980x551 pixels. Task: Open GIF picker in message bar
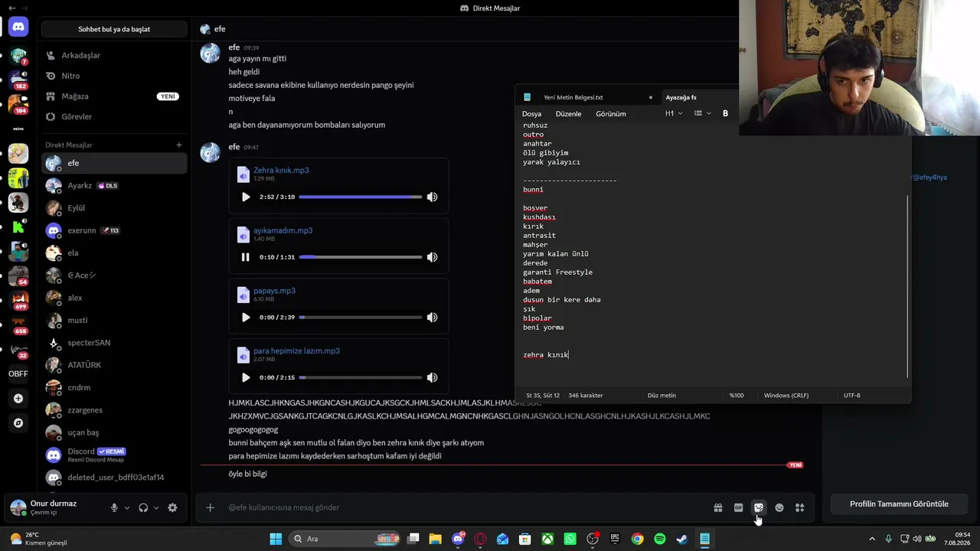tap(738, 507)
